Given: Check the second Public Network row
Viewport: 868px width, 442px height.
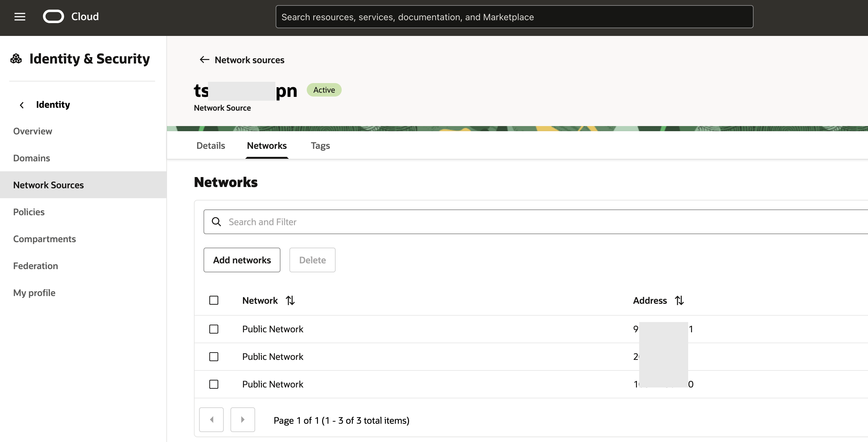Looking at the screenshot, I should pyautogui.click(x=213, y=356).
